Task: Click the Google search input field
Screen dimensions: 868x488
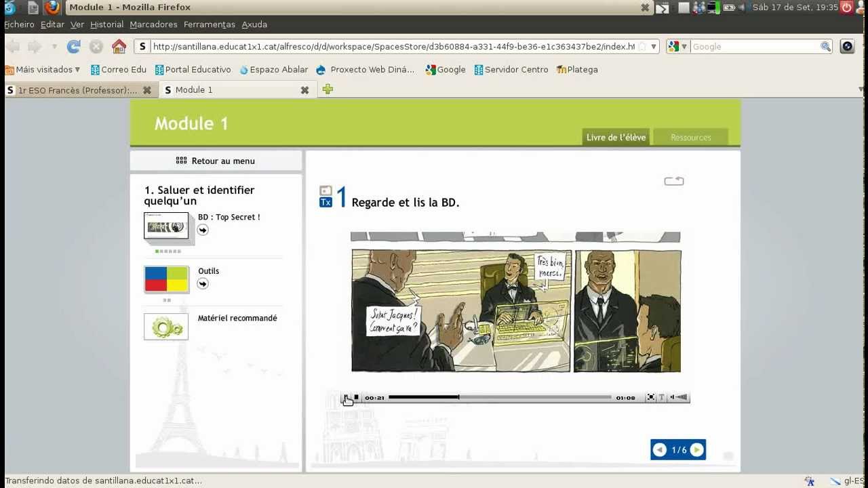Action: click(755, 47)
